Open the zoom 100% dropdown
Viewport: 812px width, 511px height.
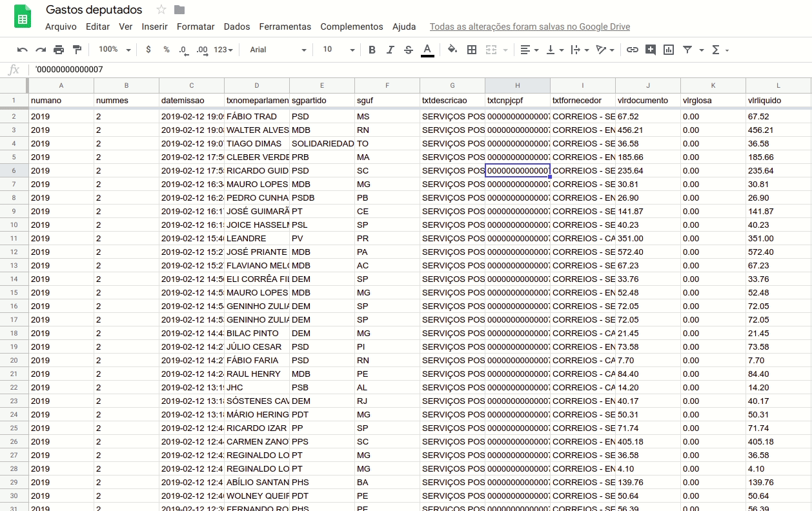114,50
